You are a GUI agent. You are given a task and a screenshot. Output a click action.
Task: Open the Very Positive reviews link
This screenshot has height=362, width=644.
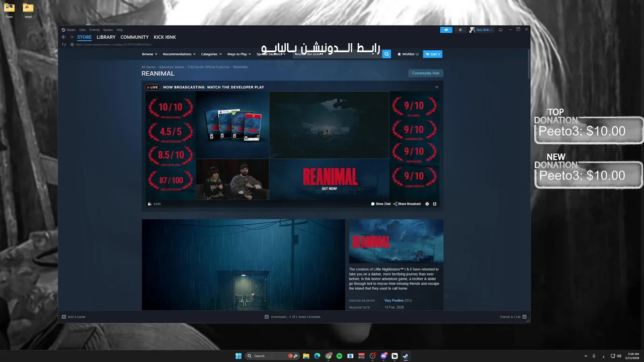pos(394,301)
